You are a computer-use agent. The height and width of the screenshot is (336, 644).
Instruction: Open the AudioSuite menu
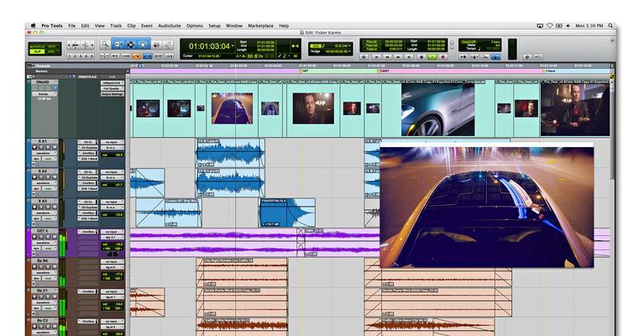(170, 25)
